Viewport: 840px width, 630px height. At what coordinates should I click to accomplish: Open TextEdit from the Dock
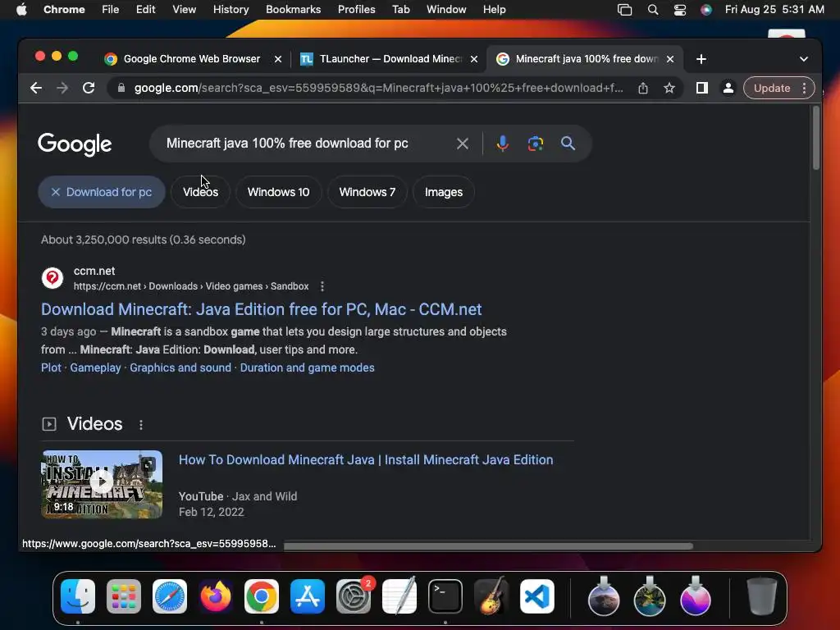[399, 596]
